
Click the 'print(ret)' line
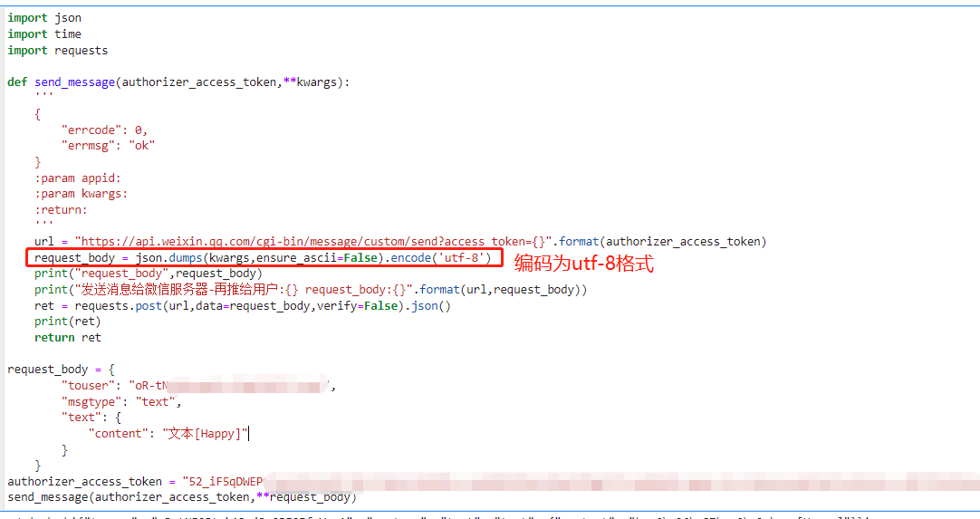[68, 322]
